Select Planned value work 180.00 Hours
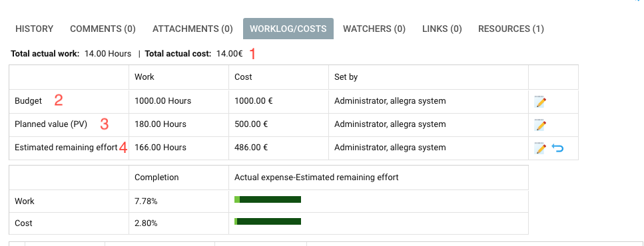 click(x=161, y=124)
